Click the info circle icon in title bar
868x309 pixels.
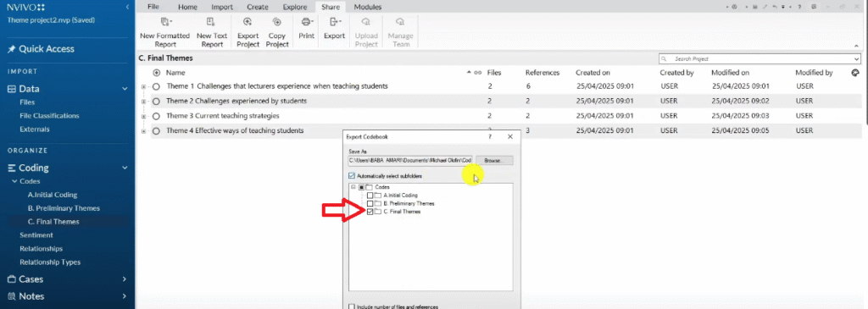coord(735,7)
